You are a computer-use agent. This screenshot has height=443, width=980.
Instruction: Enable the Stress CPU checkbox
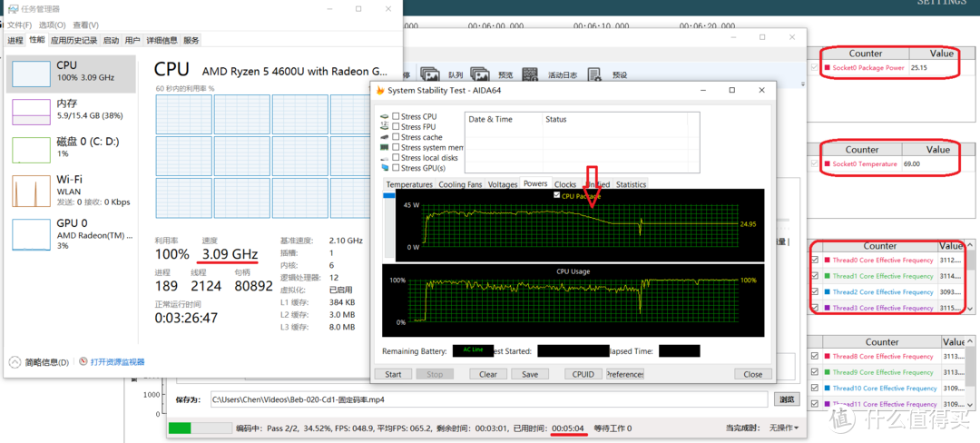[x=396, y=116]
